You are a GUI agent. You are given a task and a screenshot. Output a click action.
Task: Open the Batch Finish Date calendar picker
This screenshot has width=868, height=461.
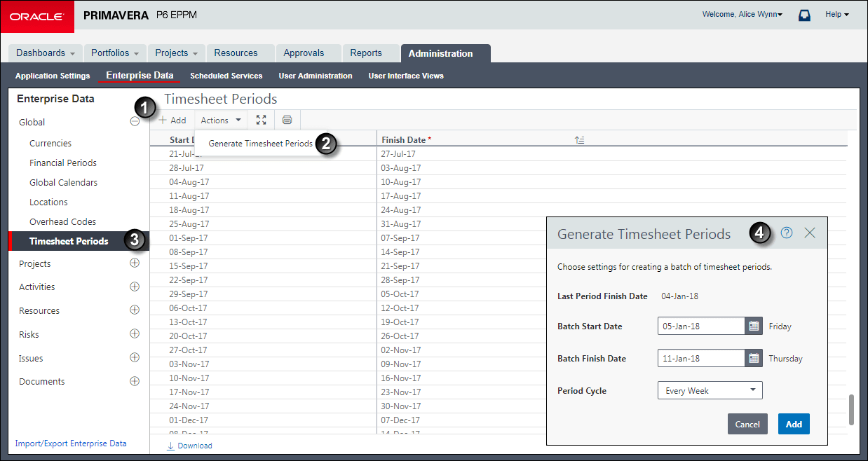click(753, 358)
